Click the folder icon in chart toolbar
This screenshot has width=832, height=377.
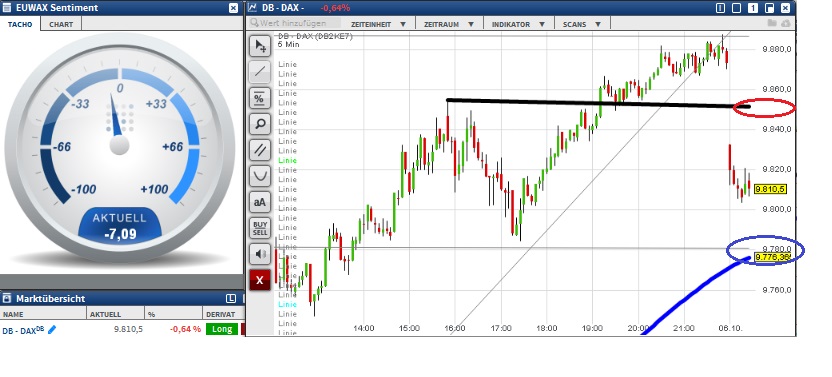(772, 23)
